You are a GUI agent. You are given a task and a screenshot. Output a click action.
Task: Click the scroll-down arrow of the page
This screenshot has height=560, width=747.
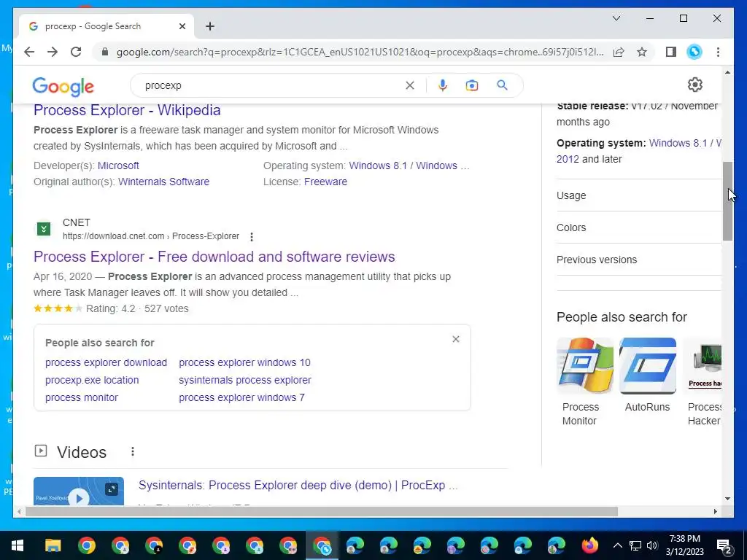[727, 499]
